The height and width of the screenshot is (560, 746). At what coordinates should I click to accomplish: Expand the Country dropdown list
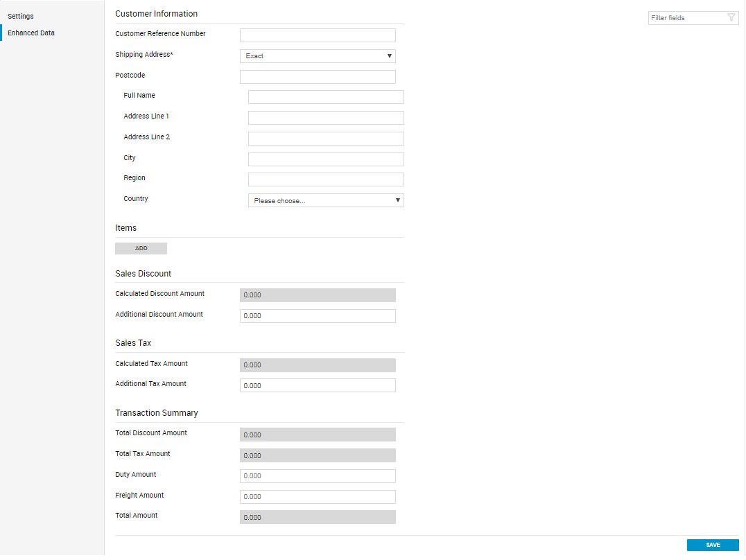tap(326, 201)
